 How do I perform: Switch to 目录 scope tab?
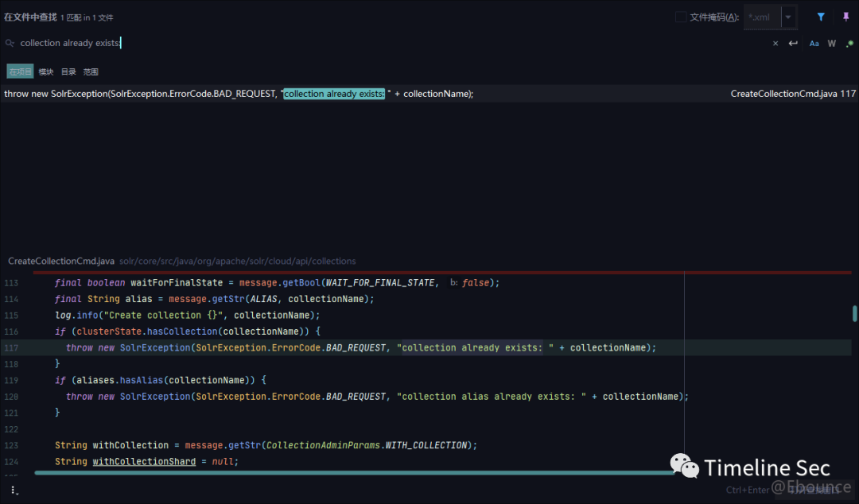click(x=68, y=72)
